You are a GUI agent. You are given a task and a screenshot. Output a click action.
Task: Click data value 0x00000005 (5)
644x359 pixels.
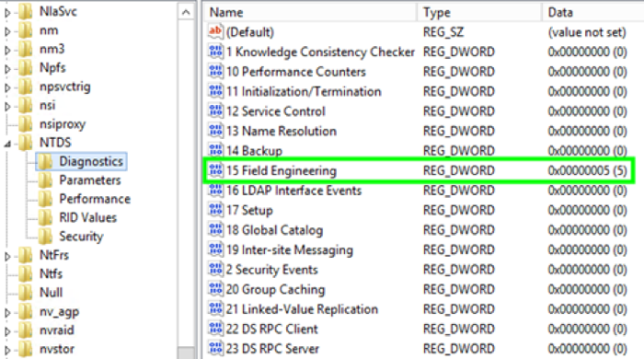pos(587,170)
